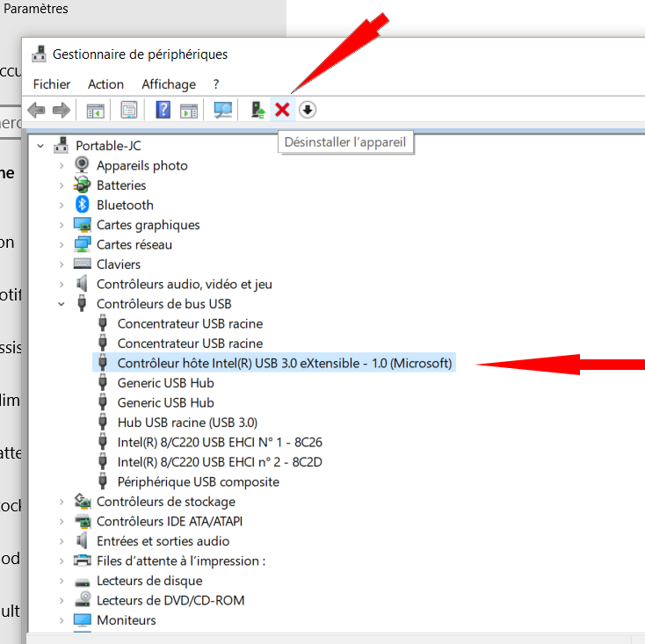Expand the Contrôleurs de stockage category
This screenshot has width=645, height=644.
[62, 502]
